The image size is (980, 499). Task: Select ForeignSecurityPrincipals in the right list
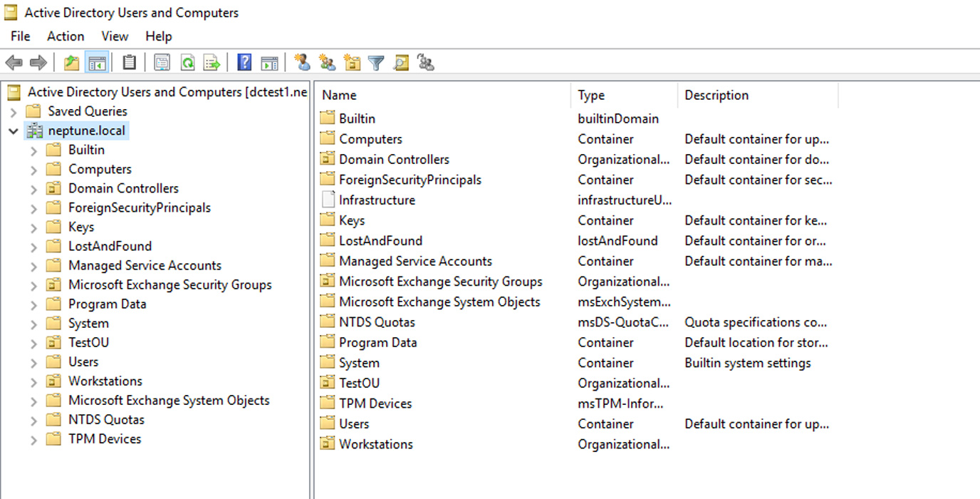[410, 180]
